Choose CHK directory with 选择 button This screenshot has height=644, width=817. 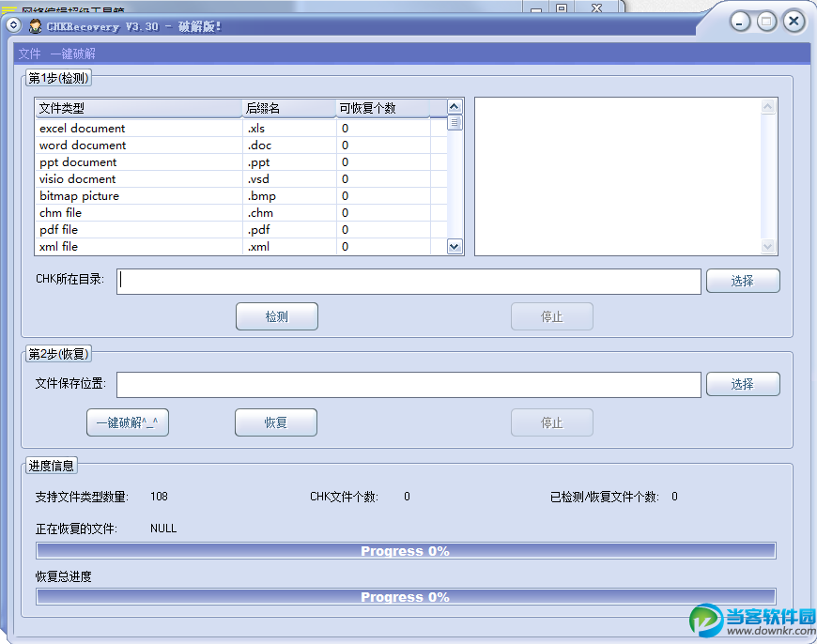pos(743,281)
